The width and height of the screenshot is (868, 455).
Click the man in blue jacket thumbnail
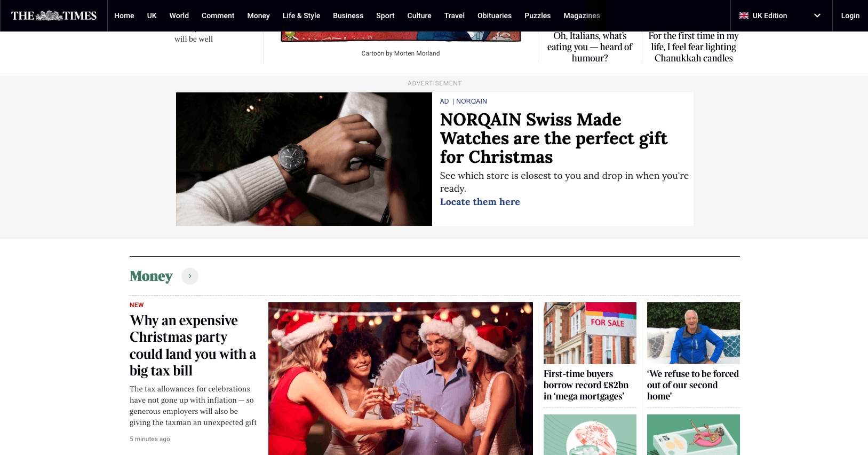pos(694,333)
